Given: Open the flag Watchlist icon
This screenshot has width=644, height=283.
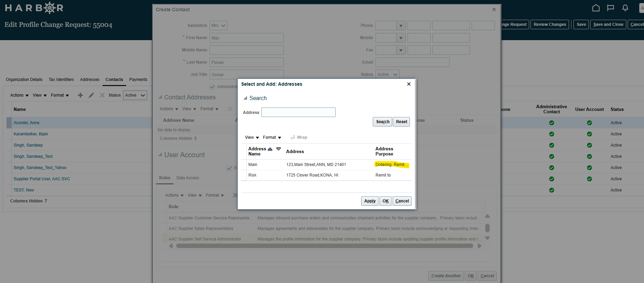Looking at the screenshot, I should tap(611, 8).
